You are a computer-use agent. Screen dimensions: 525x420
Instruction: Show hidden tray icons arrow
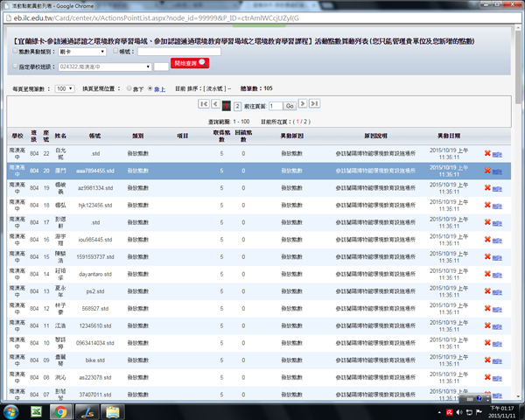[439, 413]
